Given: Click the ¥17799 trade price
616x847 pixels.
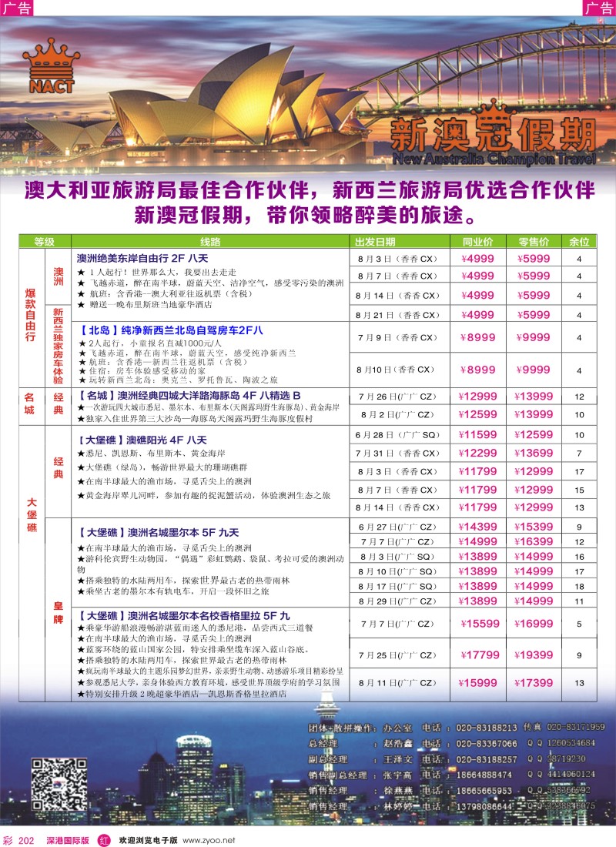Looking at the screenshot, I should point(480,654).
